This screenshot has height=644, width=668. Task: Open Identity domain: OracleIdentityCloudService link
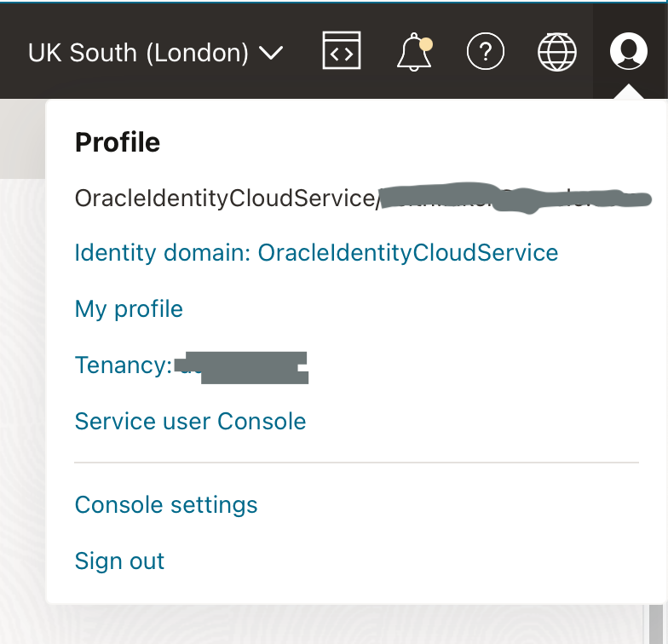[x=316, y=253]
